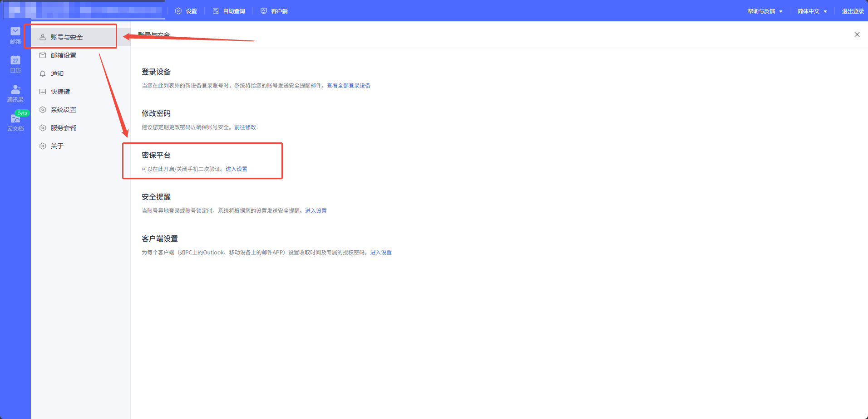The height and width of the screenshot is (419, 868).
Task: Click the hexagon icon beside 关于
Action: point(43,146)
